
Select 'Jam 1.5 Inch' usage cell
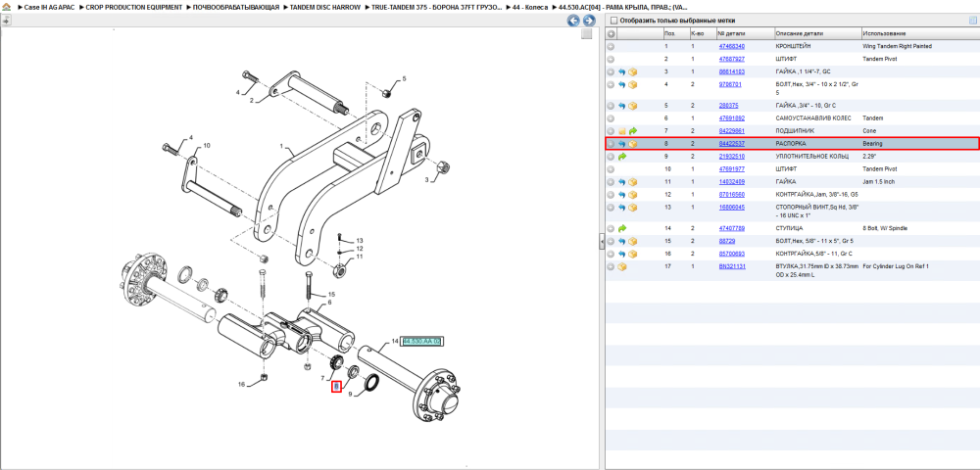pyautogui.click(x=878, y=182)
